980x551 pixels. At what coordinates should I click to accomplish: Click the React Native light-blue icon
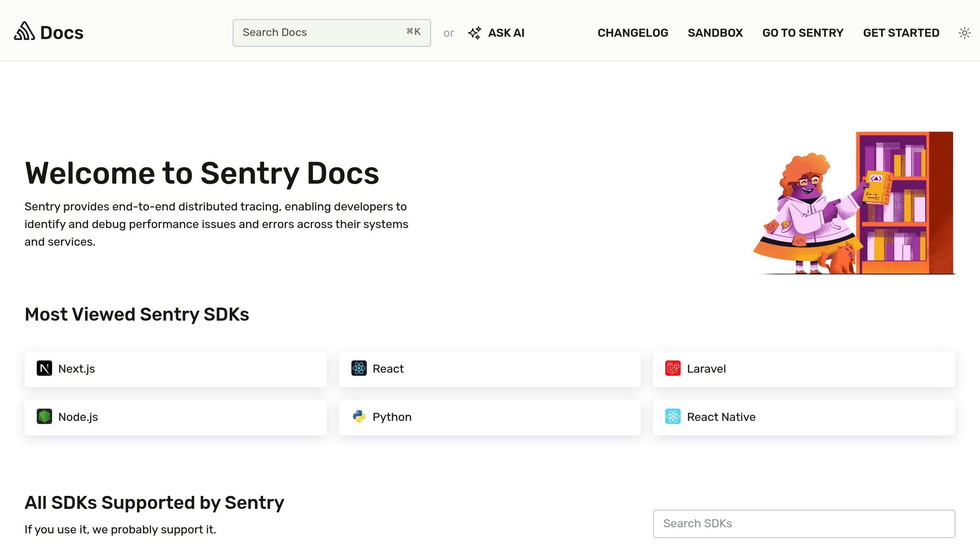coord(673,417)
